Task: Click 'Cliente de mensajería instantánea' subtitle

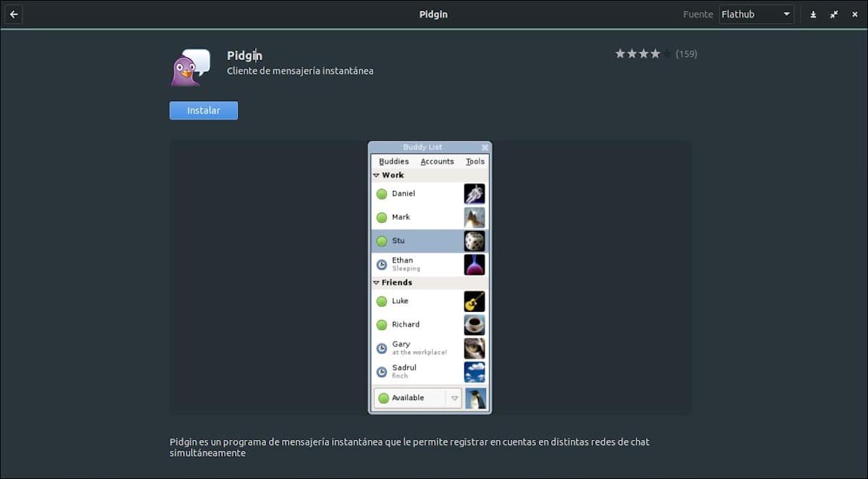Action: [300, 71]
